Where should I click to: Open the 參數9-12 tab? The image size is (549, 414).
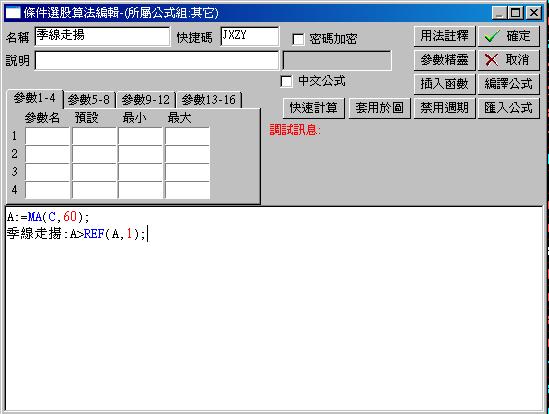pyautogui.click(x=146, y=100)
